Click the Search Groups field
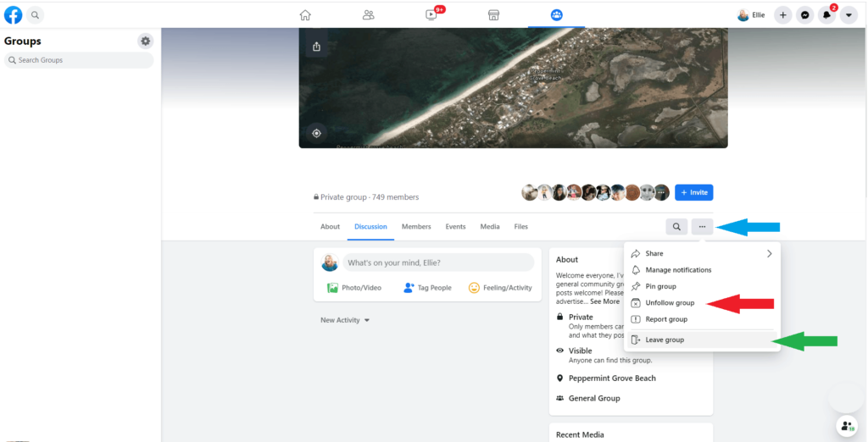 pyautogui.click(x=79, y=60)
